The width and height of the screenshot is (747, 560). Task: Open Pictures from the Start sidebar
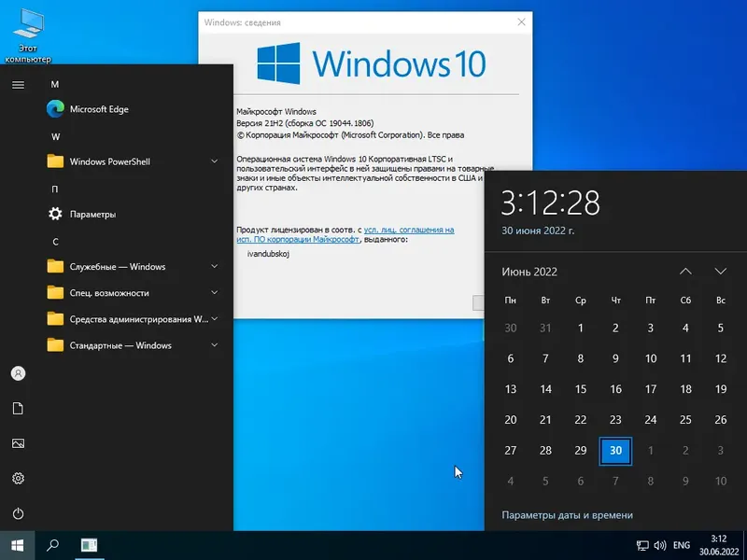[19, 441]
